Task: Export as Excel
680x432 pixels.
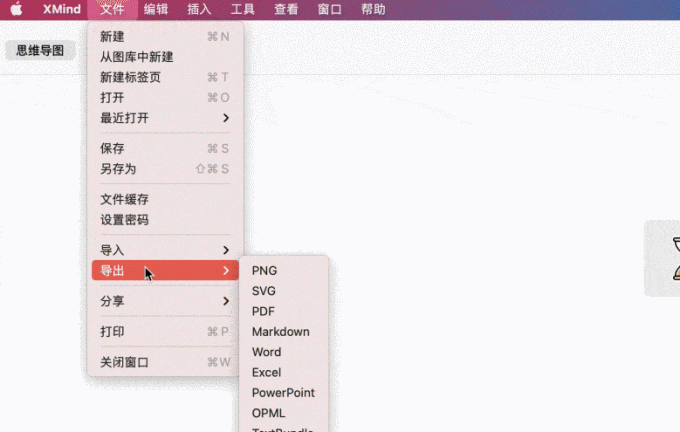Action: coord(284,373)
